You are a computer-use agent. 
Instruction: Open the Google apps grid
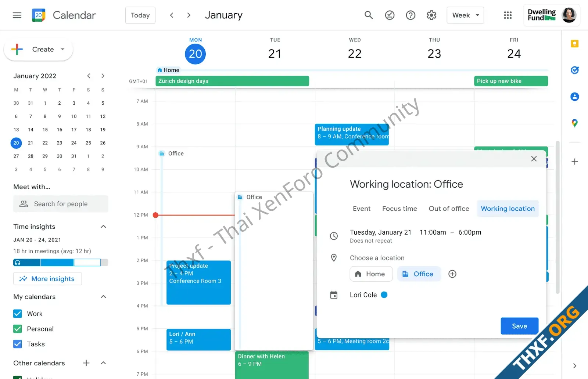pyautogui.click(x=508, y=15)
